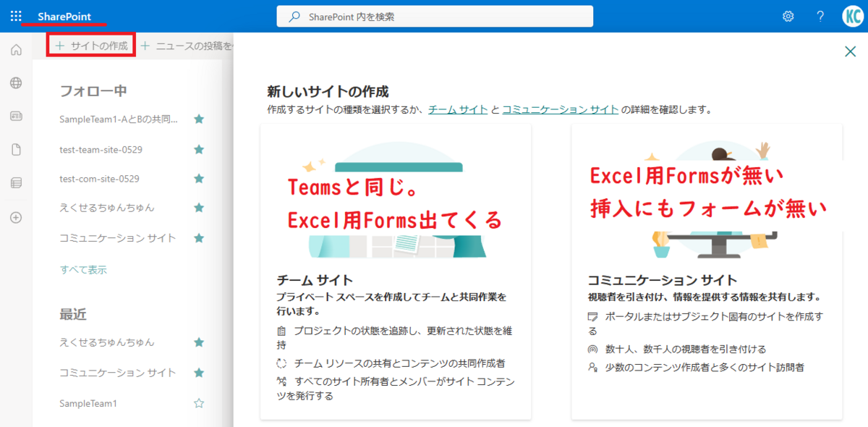This screenshot has height=427, width=868.
Task: Open followed コミュニケーション サイト entry
Action: 118,238
